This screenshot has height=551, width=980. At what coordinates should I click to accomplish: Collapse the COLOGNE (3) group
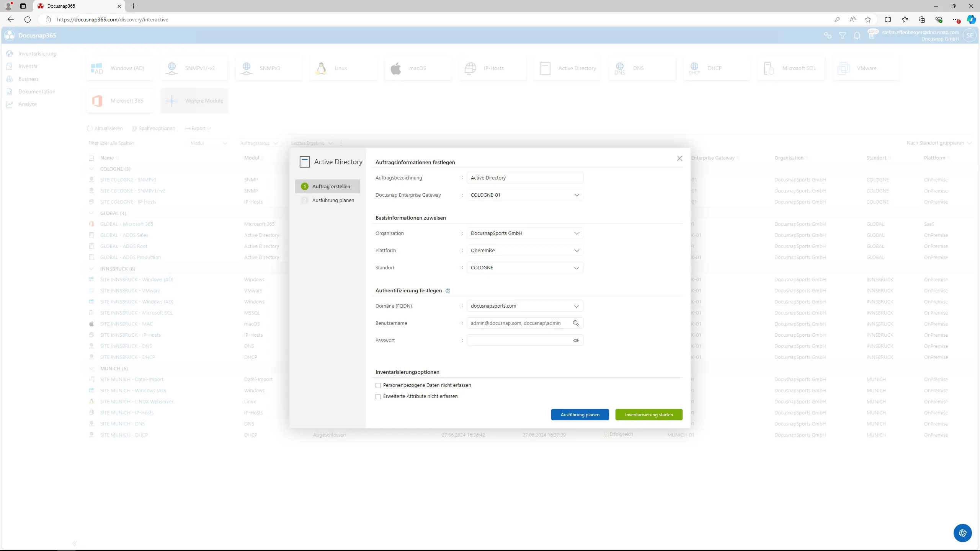(91, 169)
